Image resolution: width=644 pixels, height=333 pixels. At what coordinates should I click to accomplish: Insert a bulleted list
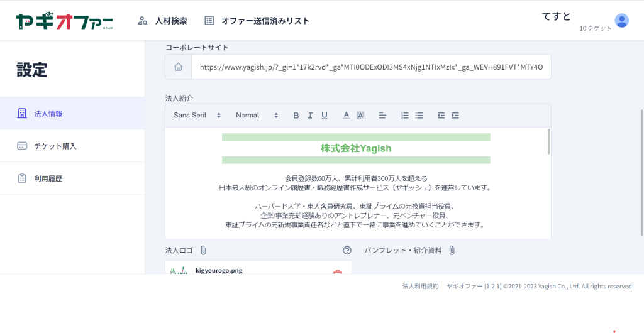[419, 116]
